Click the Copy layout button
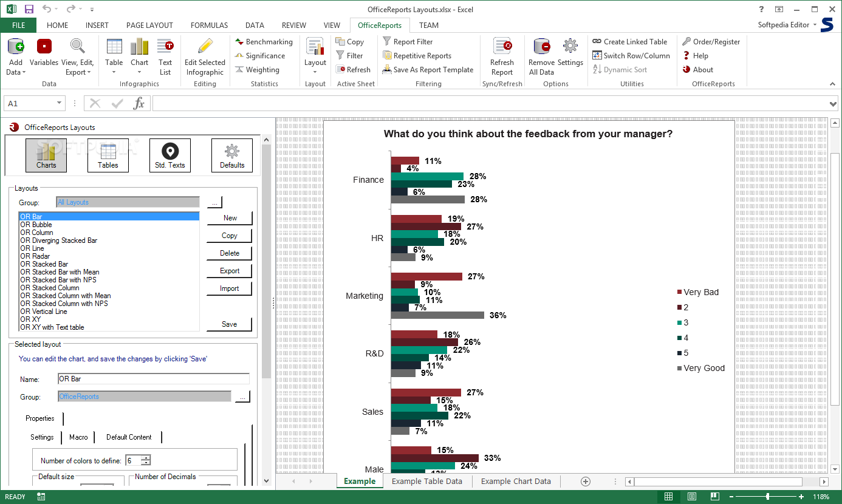The image size is (842, 504). [230, 236]
